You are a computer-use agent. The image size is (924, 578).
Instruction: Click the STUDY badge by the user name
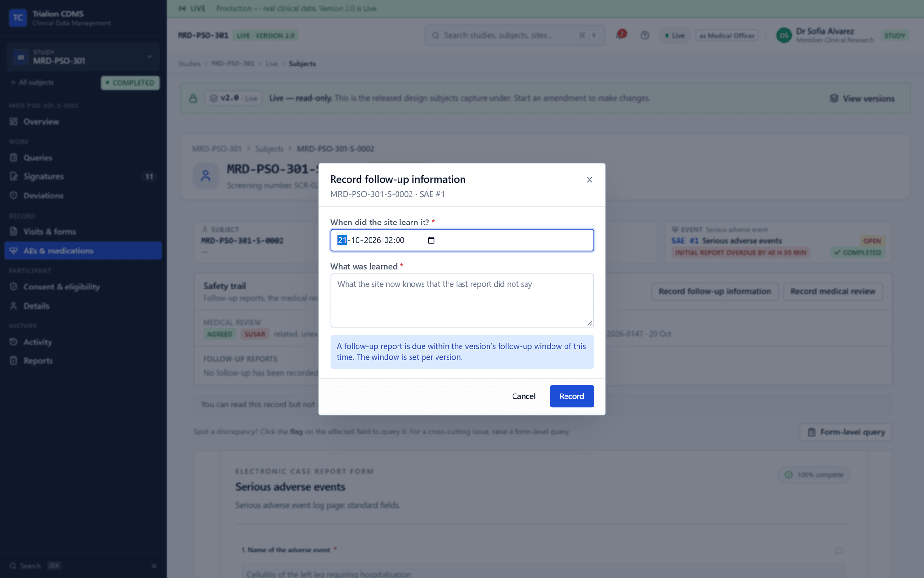(x=895, y=35)
